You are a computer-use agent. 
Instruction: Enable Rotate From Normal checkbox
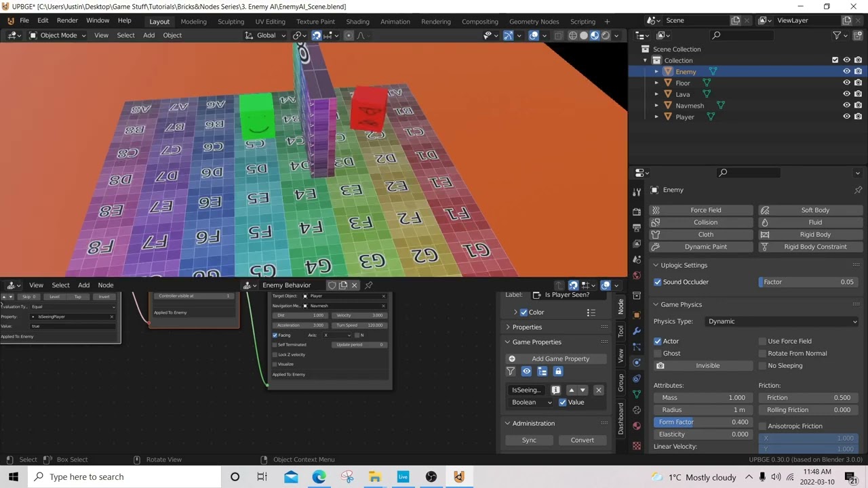tap(762, 353)
